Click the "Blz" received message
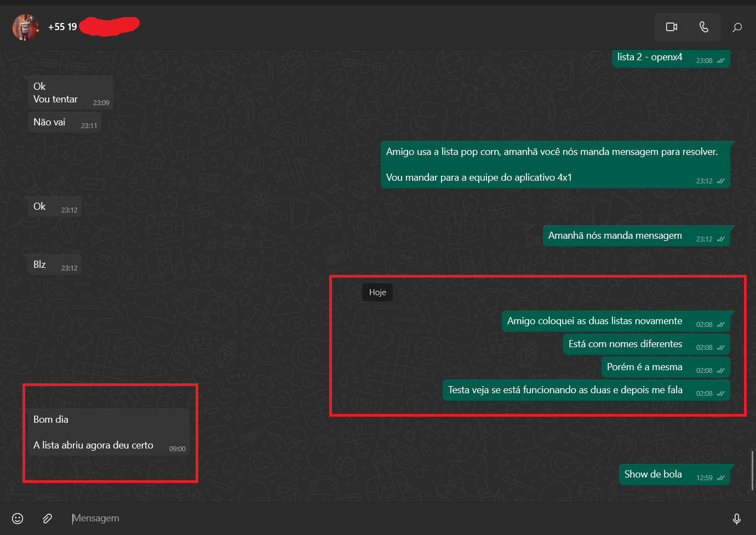Screen dimensions: 756x535 40,264
